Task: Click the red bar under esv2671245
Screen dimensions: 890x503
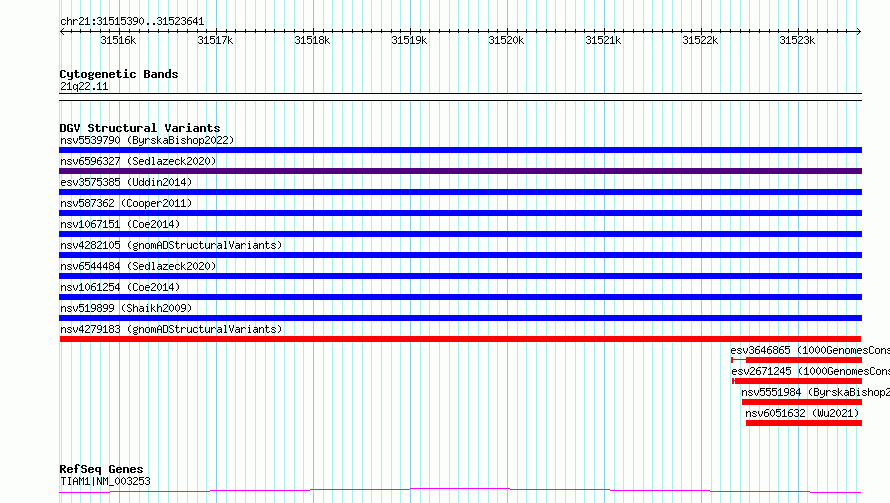Action: pos(797,381)
